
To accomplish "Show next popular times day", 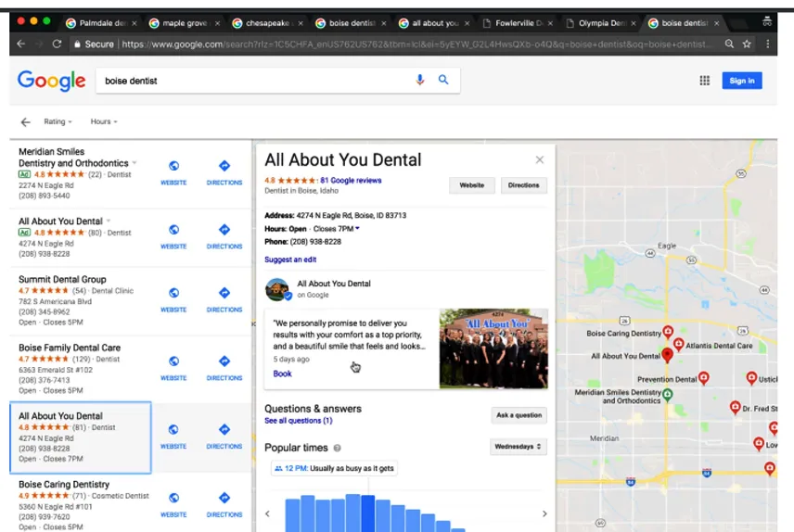I will [x=544, y=513].
